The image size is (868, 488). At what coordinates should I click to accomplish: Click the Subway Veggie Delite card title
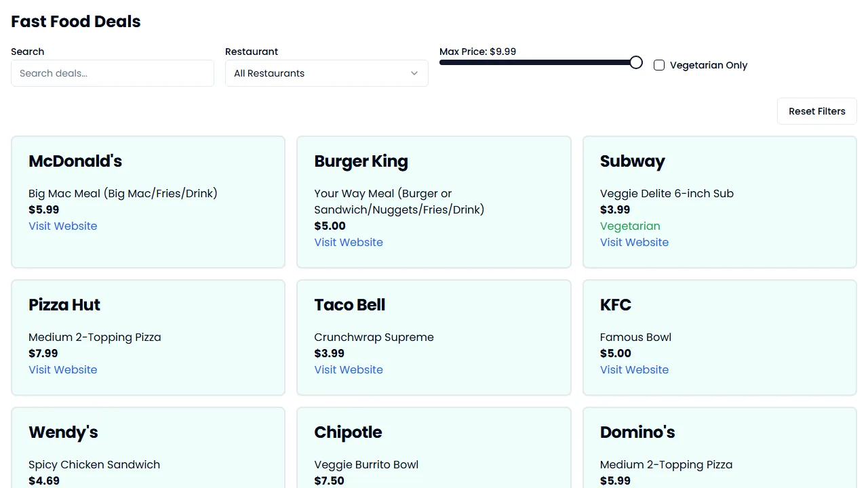(632, 161)
